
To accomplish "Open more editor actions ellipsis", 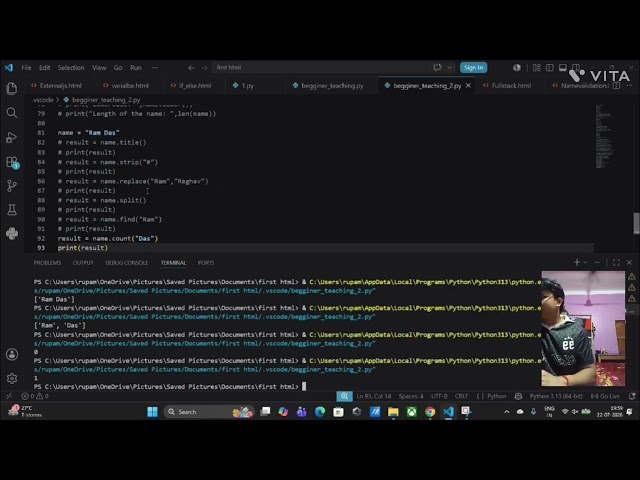I will point(629,86).
